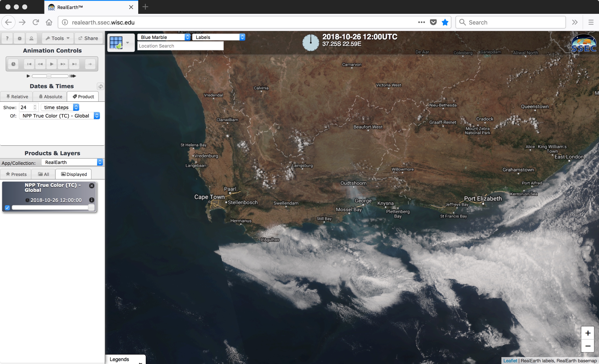Open the Leaflet attribution link

(510, 361)
